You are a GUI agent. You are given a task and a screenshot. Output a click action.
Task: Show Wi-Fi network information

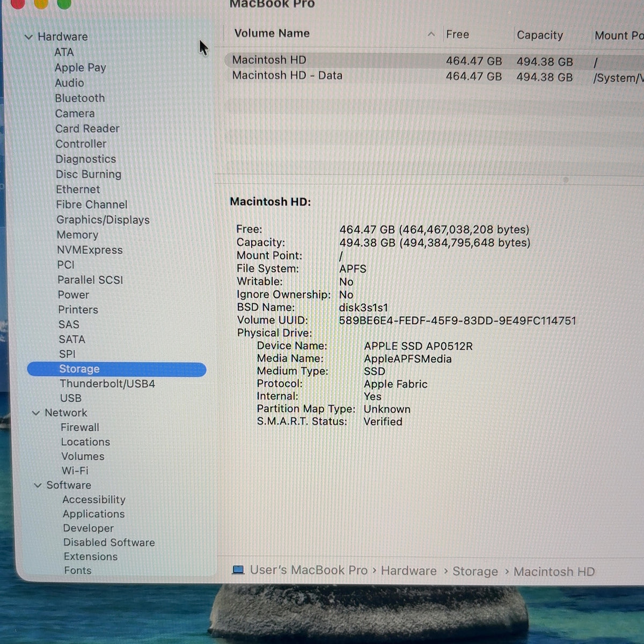pyautogui.click(x=75, y=471)
